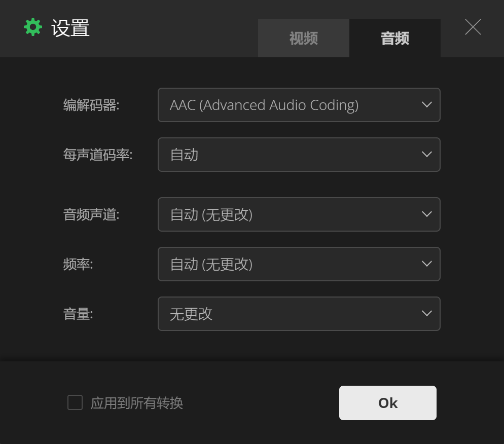Click the chevron arrow of the 音量 dropdown
Screen dimensions: 504x444
tap(426, 314)
